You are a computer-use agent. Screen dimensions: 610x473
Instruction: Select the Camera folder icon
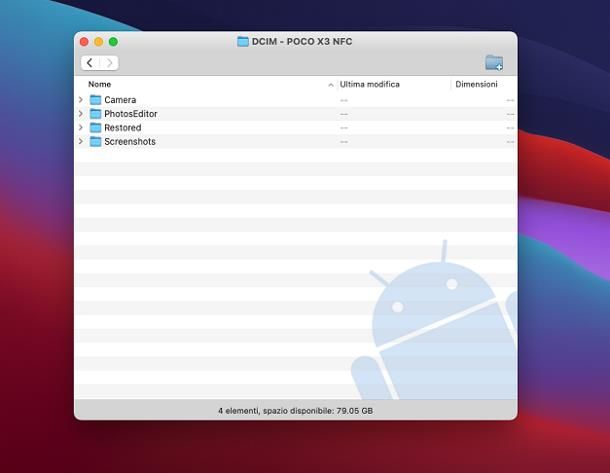(95, 100)
